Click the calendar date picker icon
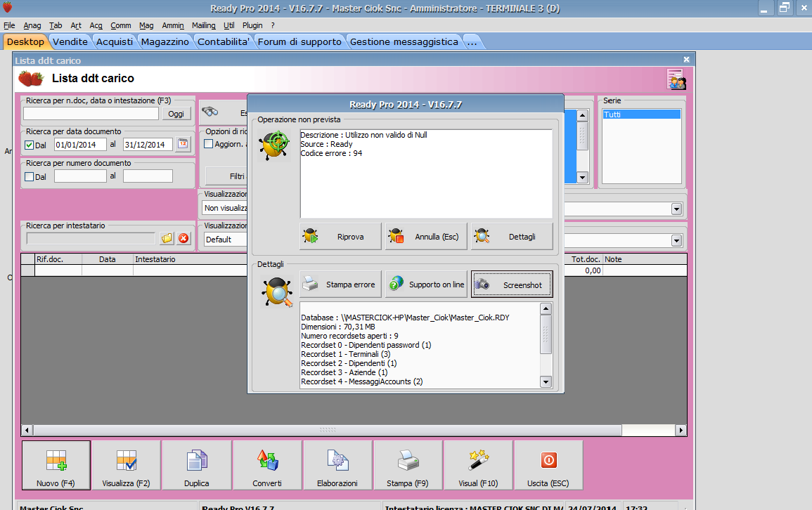 [x=183, y=144]
